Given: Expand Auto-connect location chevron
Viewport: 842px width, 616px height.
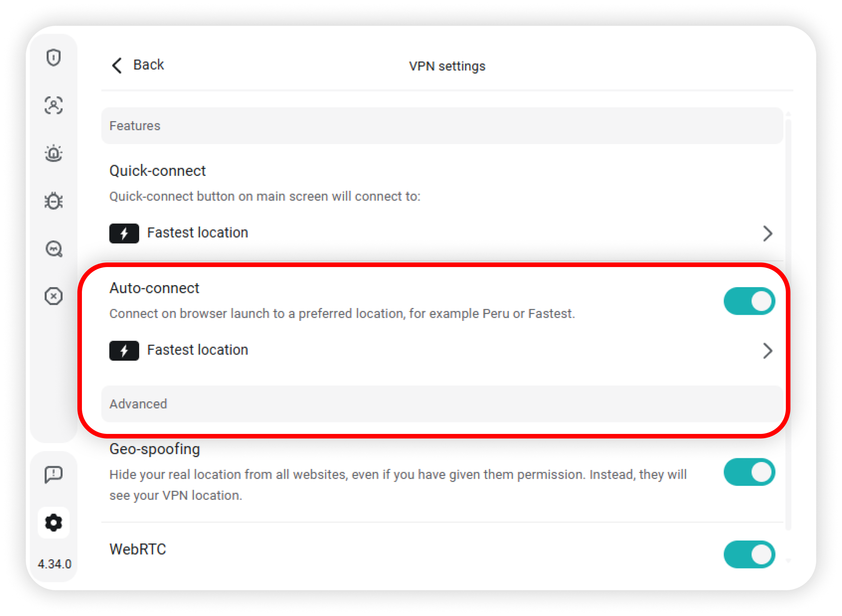Looking at the screenshot, I should (768, 351).
